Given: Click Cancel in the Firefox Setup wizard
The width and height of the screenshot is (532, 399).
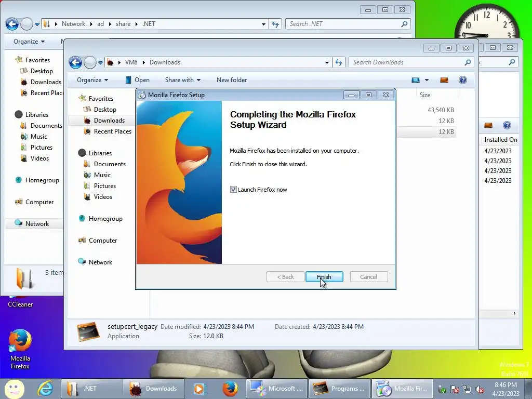Looking at the screenshot, I should pyautogui.click(x=368, y=277).
